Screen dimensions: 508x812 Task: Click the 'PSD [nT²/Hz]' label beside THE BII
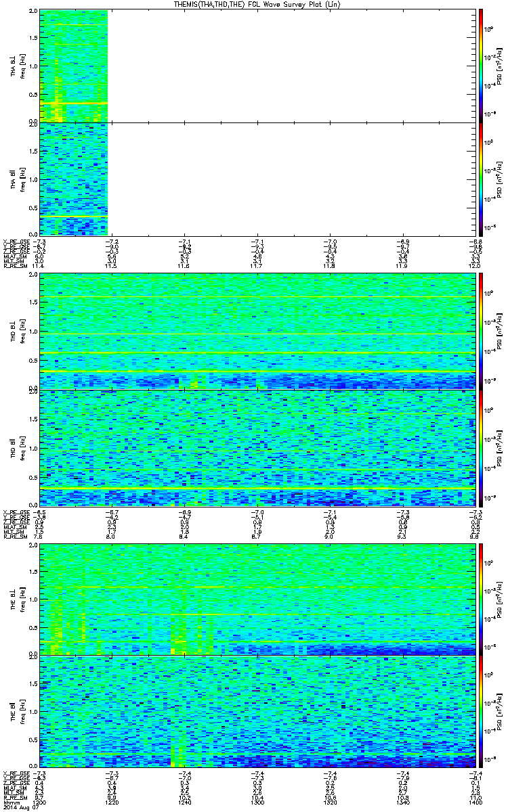(x=499, y=712)
